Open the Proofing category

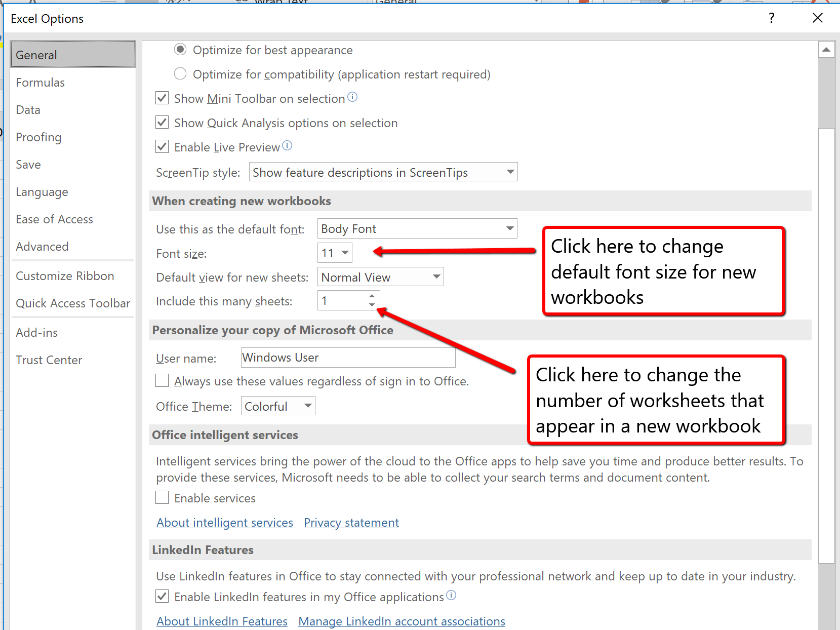[x=73, y=137]
